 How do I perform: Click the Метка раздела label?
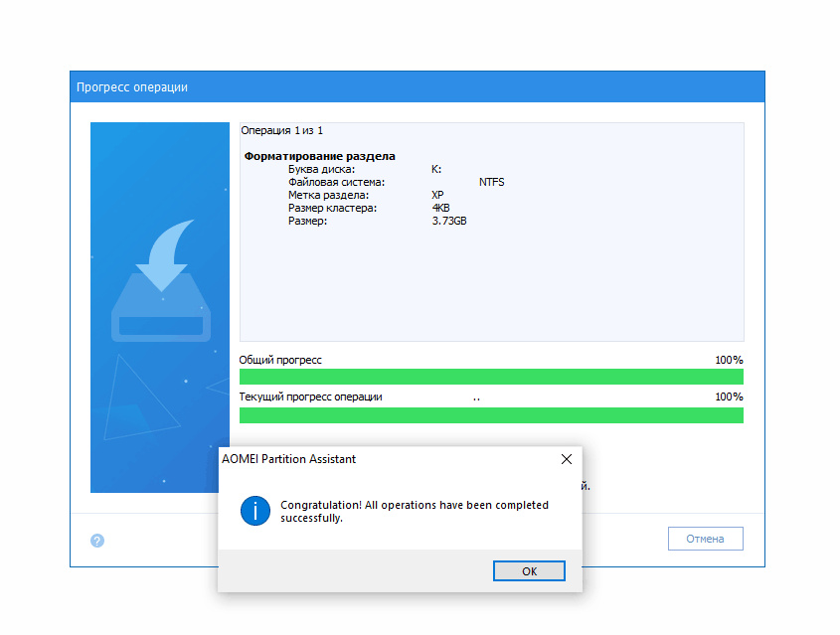(x=328, y=195)
